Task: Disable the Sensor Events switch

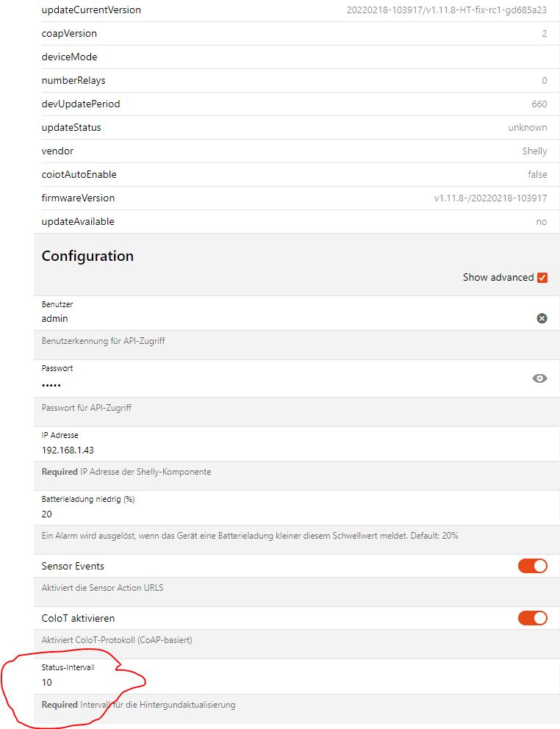Action: [x=533, y=566]
